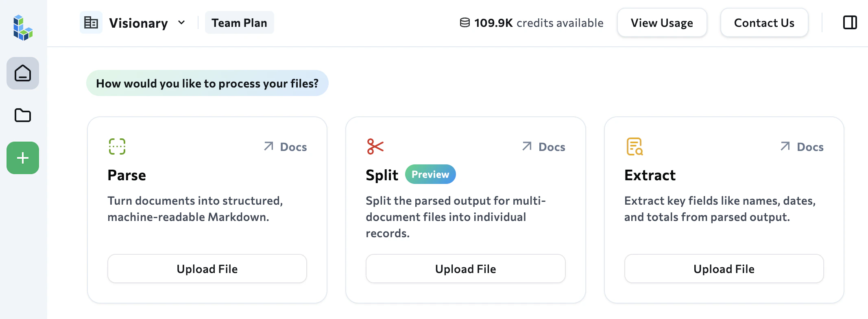Viewport: 868px width, 319px height.
Task: Open Docs link on Extract card
Action: [802, 147]
